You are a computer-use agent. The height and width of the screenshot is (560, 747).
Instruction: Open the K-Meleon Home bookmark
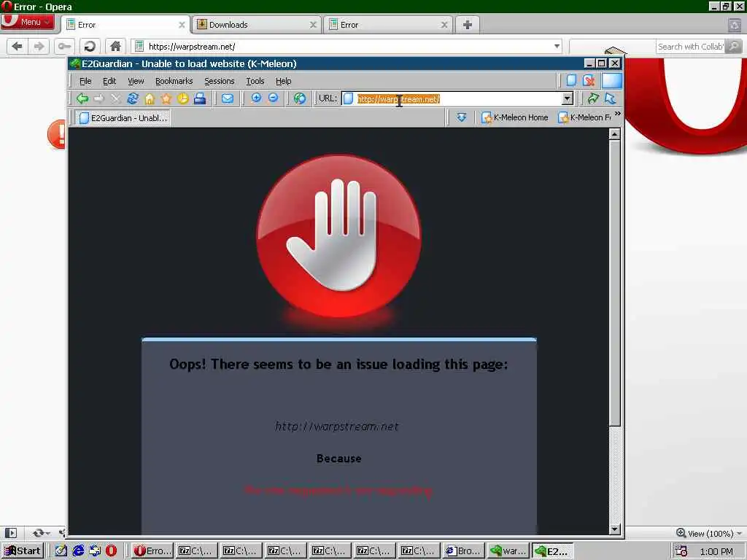click(x=514, y=117)
